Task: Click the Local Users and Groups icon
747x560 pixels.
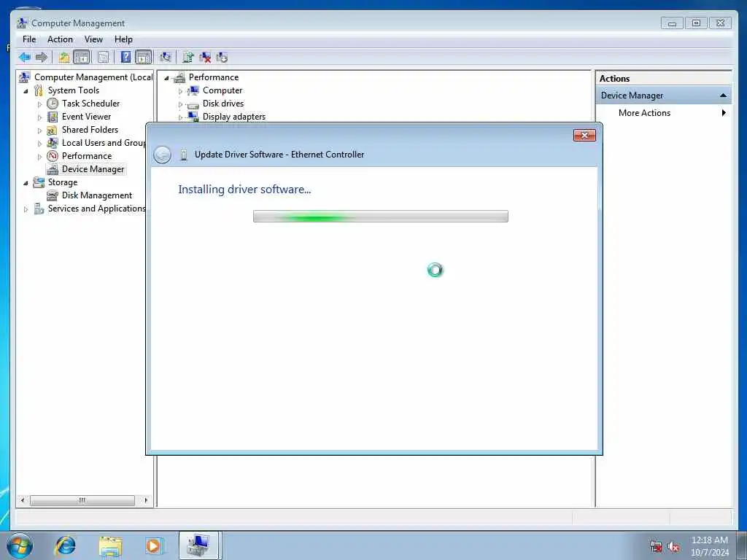Action: pyautogui.click(x=53, y=143)
